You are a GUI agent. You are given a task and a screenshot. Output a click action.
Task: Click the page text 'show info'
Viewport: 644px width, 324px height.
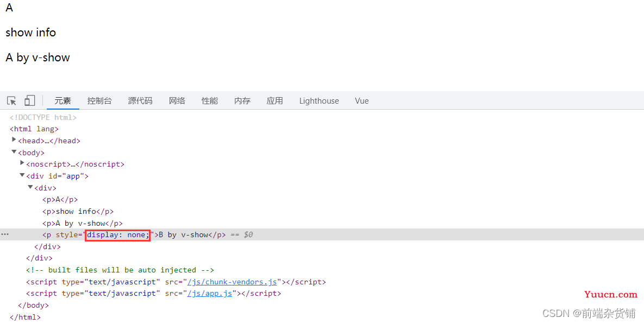[x=31, y=33]
